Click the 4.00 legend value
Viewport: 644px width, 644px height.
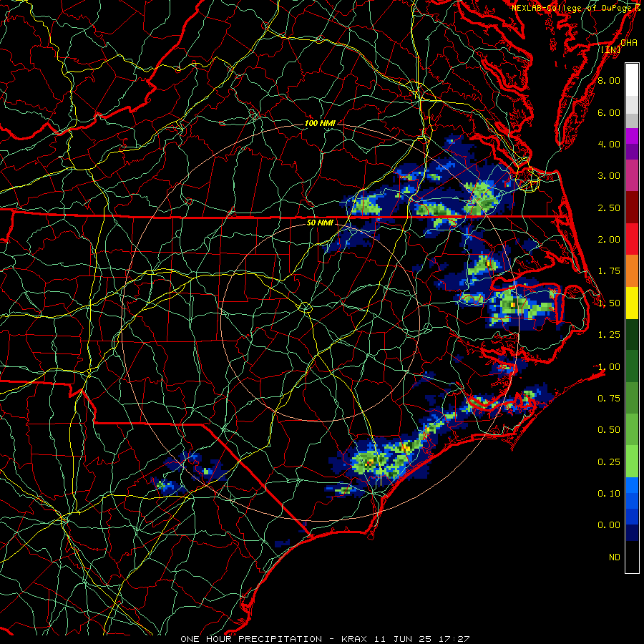pyautogui.click(x=609, y=144)
